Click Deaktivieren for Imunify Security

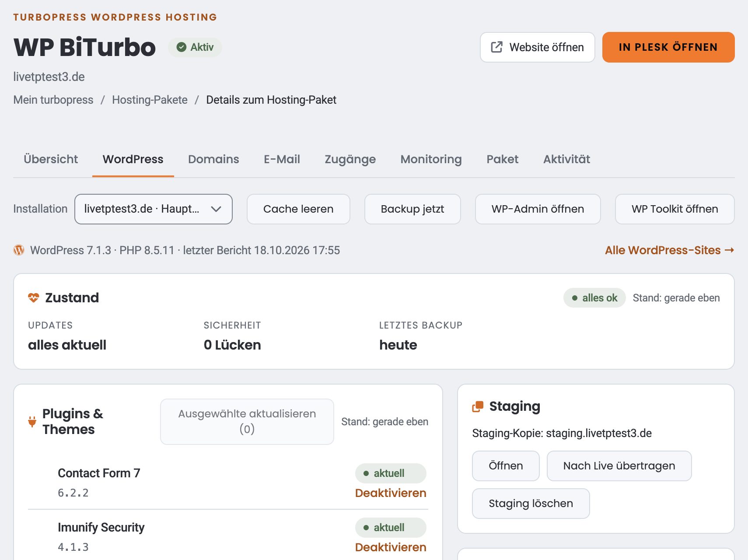click(x=391, y=547)
